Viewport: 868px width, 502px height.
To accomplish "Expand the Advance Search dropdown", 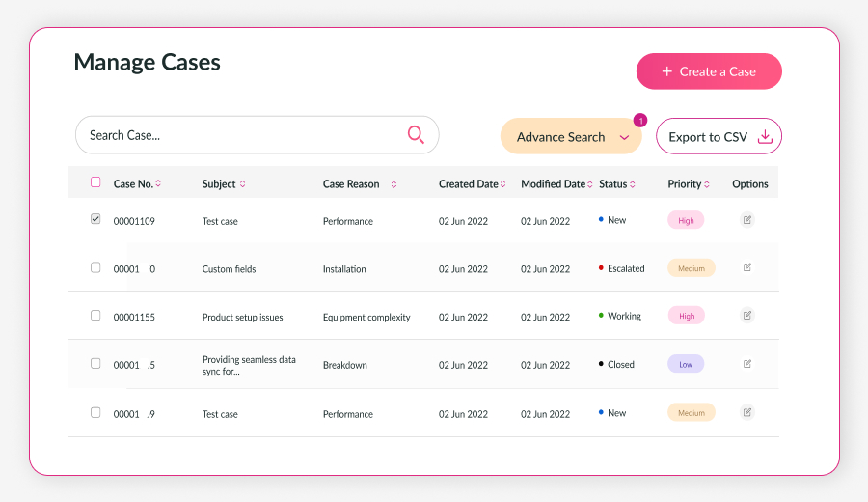I will (x=623, y=138).
